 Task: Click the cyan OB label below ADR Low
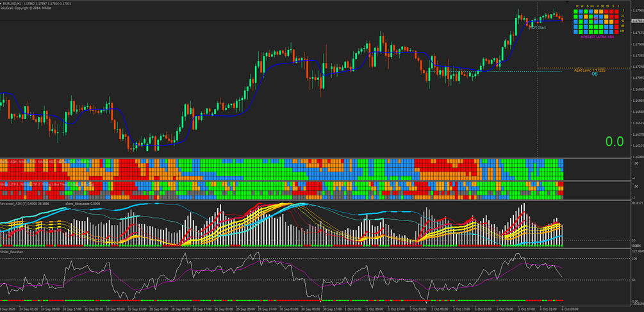594,74
